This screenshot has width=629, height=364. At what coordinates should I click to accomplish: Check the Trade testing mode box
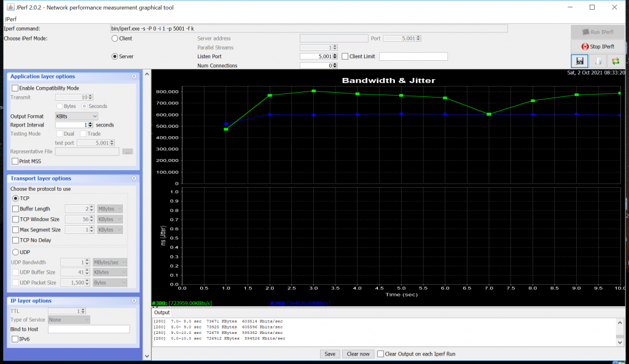(83, 134)
